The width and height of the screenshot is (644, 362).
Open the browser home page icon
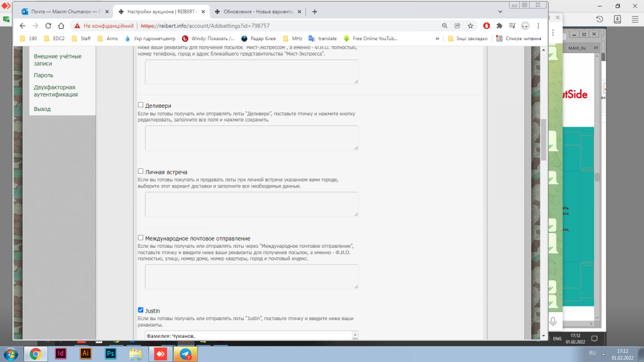click(x=61, y=25)
